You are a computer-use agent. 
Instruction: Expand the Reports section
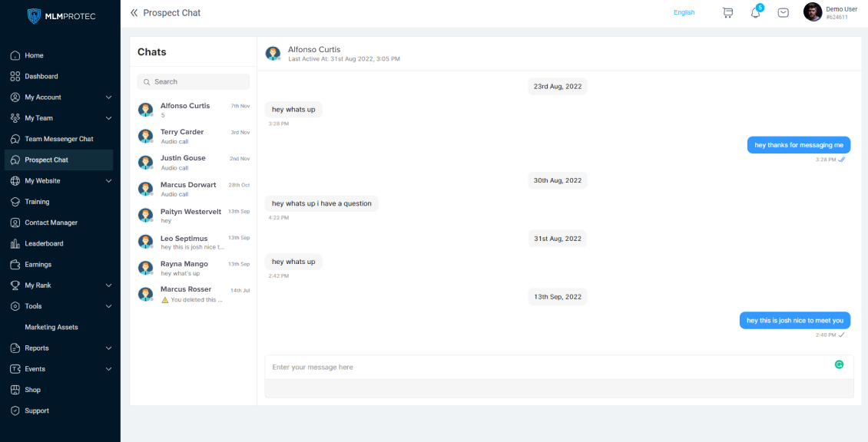pos(61,348)
